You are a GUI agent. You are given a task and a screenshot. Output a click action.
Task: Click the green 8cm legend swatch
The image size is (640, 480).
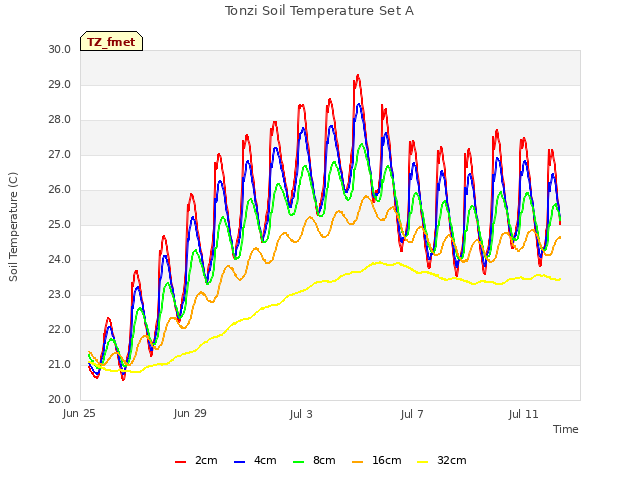299,462
